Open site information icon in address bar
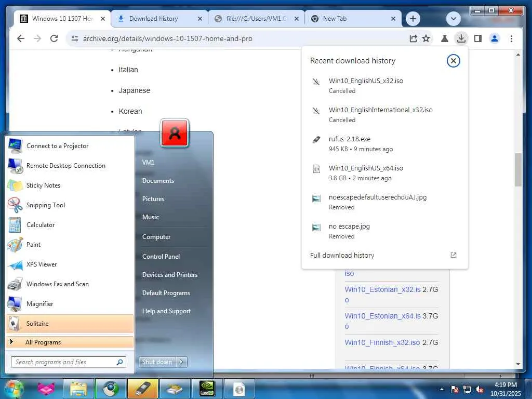The height and width of the screenshot is (399, 532). (75, 38)
